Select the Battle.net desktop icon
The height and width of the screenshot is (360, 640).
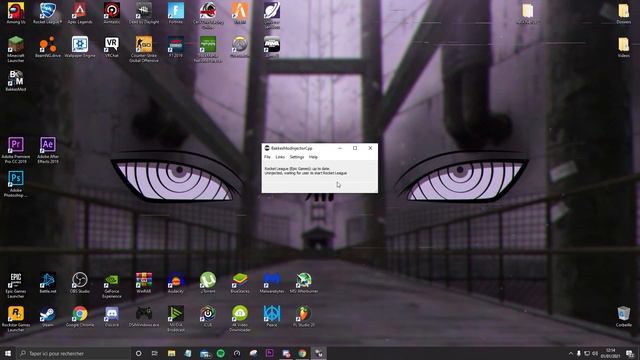tap(48, 283)
